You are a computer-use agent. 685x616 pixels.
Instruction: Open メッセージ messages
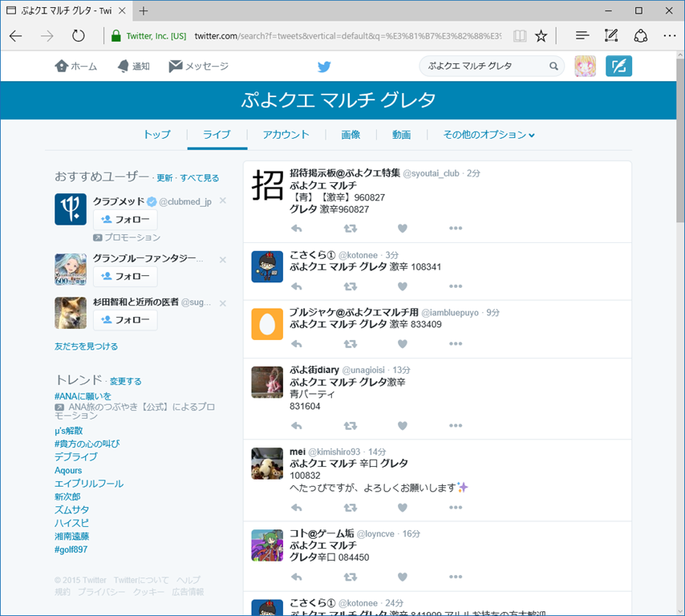[199, 66]
